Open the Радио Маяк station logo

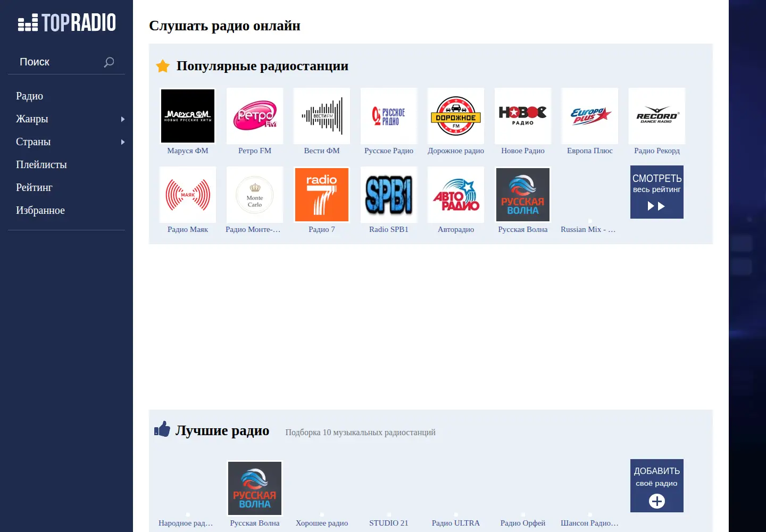coord(188,195)
